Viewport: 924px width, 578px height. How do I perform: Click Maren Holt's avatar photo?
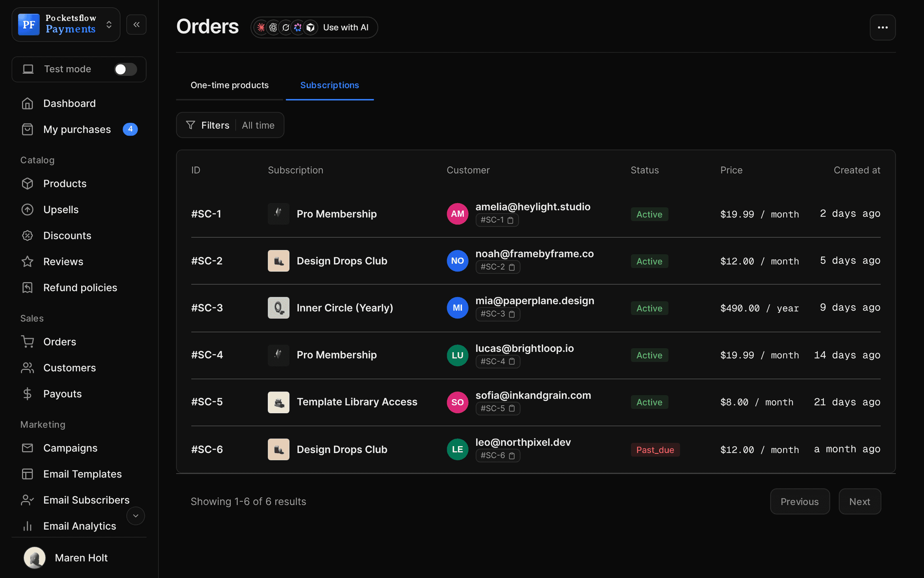(x=35, y=558)
